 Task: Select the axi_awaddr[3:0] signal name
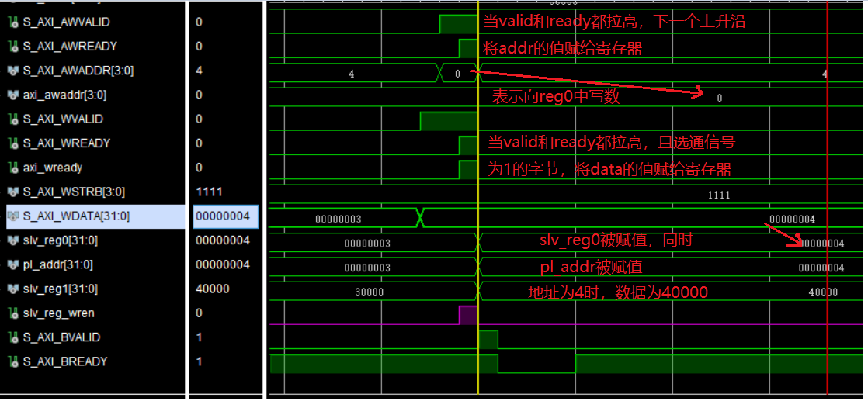(x=64, y=95)
